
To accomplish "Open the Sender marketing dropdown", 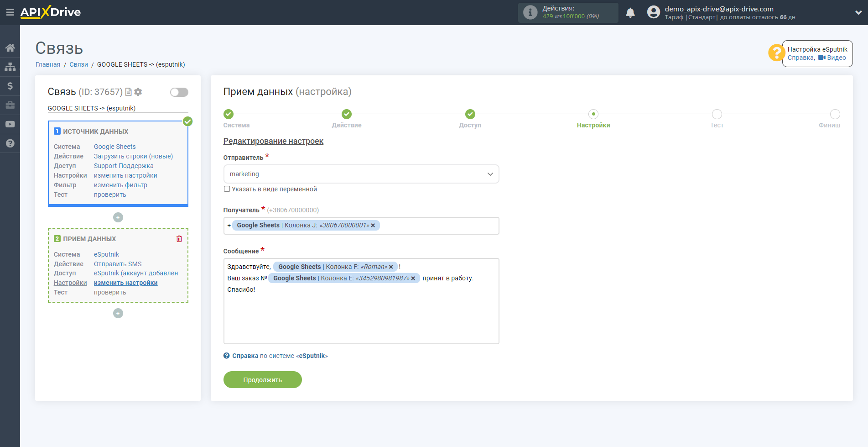I will pos(361,174).
